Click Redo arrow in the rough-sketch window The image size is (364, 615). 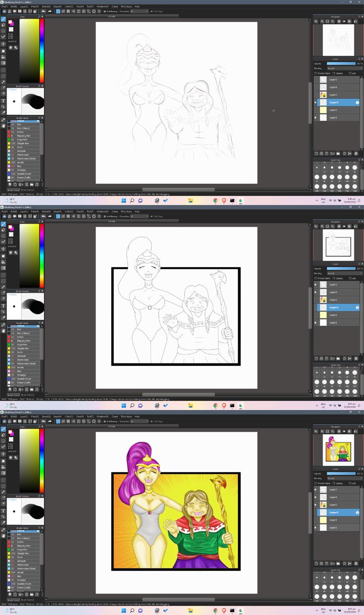click(x=50, y=11)
